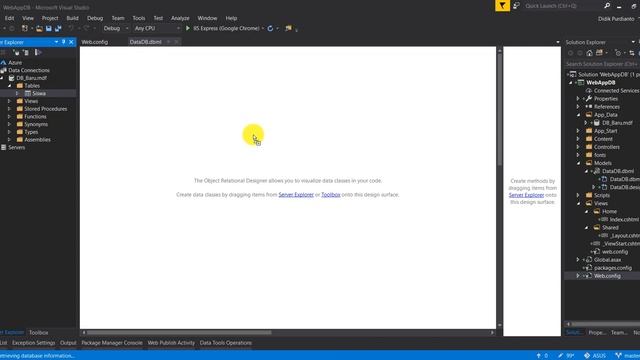Click Server Explorer link in methods pane
Image resolution: width=640 pixels, height=360 pixels.
(526, 195)
